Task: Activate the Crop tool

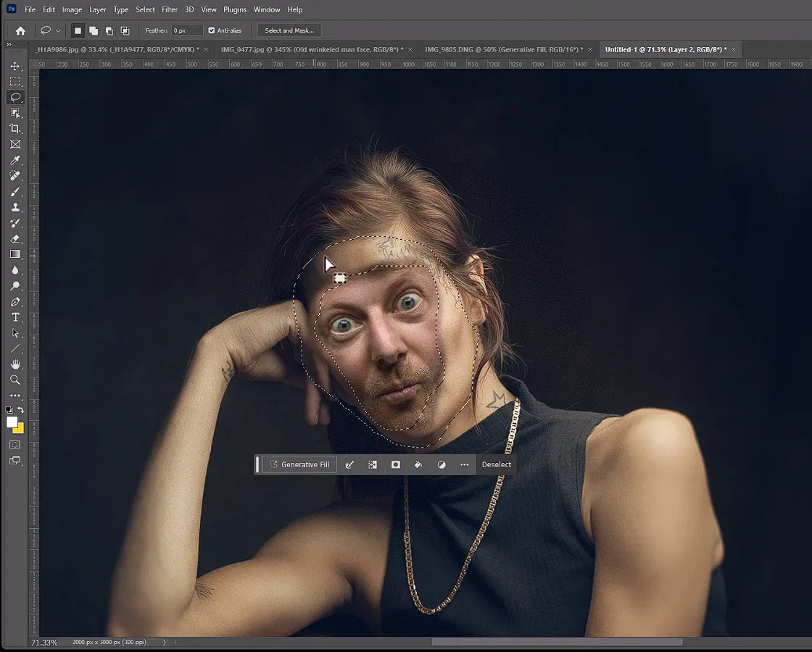Action: [x=16, y=129]
